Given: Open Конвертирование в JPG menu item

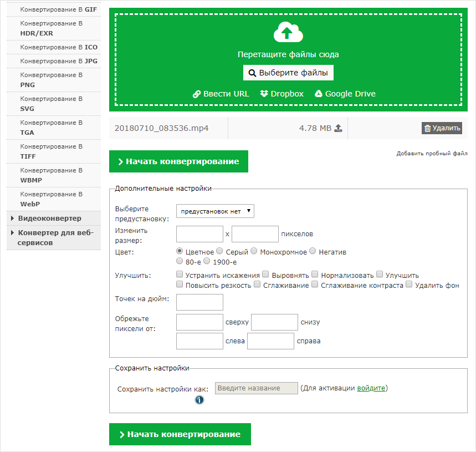Looking at the screenshot, I should pos(58,61).
